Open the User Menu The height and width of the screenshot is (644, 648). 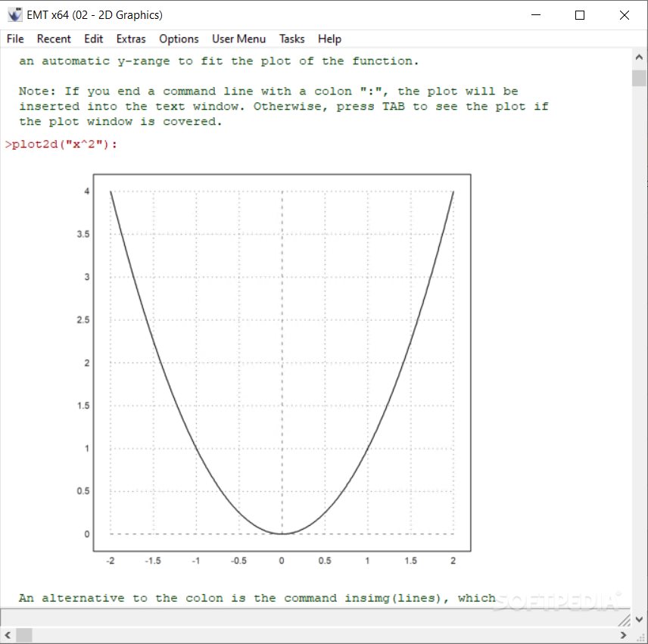pyautogui.click(x=239, y=39)
